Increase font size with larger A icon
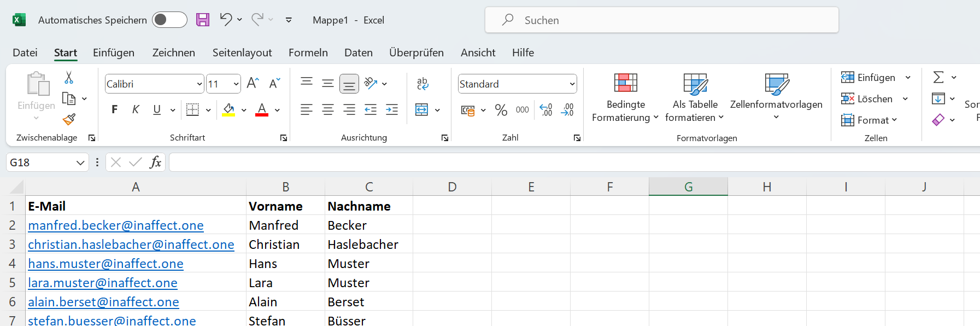This screenshot has height=326, width=980. pyautogui.click(x=253, y=83)
